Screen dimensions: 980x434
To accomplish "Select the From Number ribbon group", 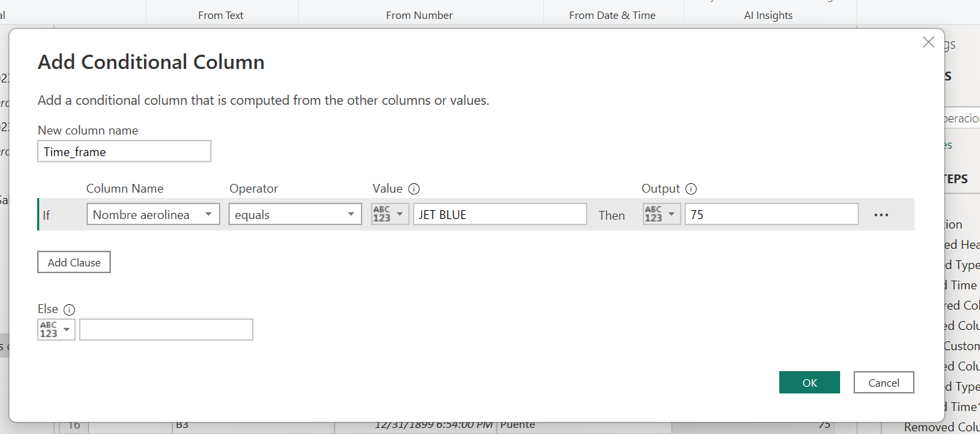I will point(420,15).
